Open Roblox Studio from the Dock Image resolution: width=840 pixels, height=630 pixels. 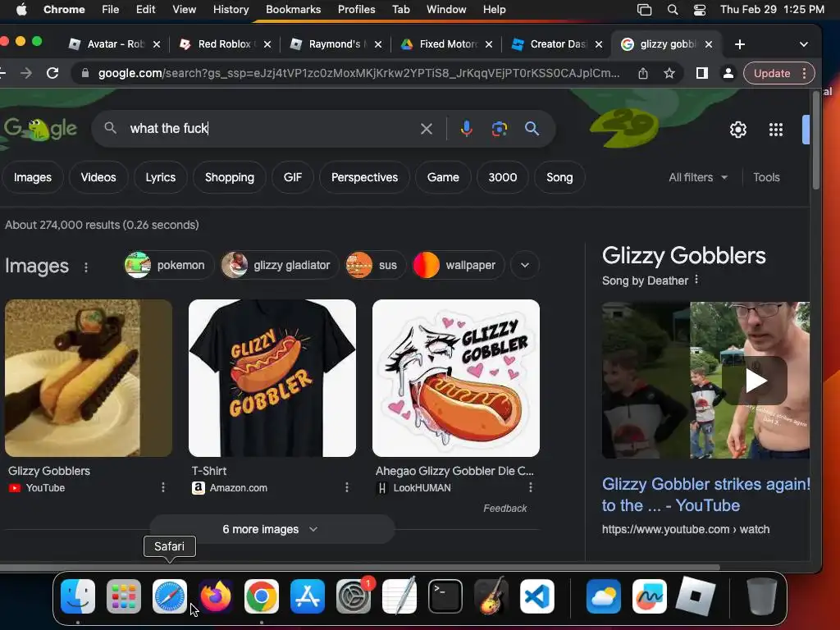pyautogui.click(x=696, y=596)
